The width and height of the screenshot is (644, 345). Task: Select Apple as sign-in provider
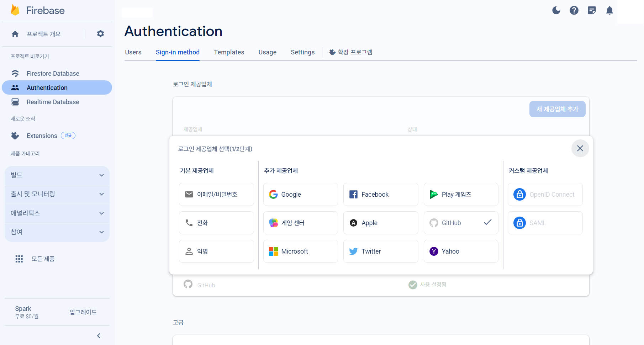coord(381,223)
